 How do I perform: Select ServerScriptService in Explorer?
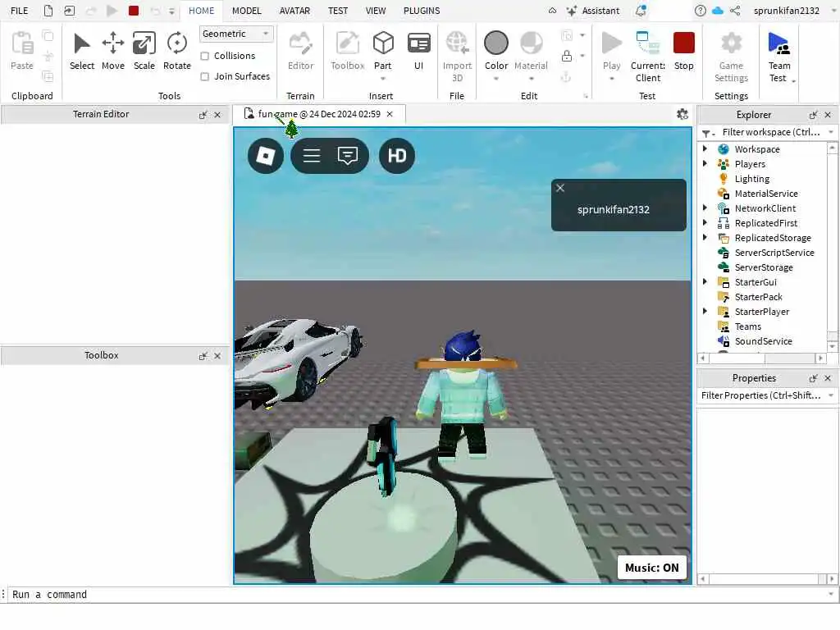774,253
